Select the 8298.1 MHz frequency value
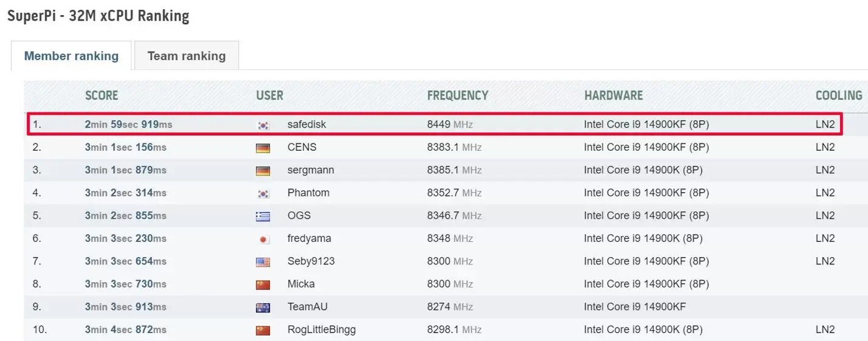Image resolution: width=868 pixels, height=341 pixels. tap(455, 329)
